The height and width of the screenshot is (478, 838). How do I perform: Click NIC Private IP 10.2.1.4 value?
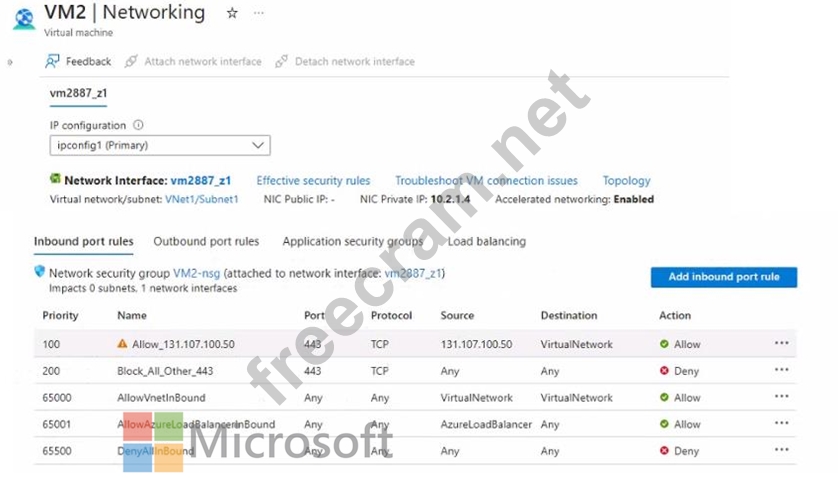pyautogui.click(x=451, y=199)
